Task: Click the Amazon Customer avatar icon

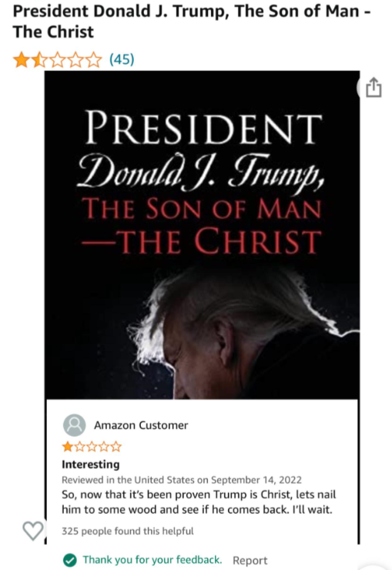Action: coord(75,425)
